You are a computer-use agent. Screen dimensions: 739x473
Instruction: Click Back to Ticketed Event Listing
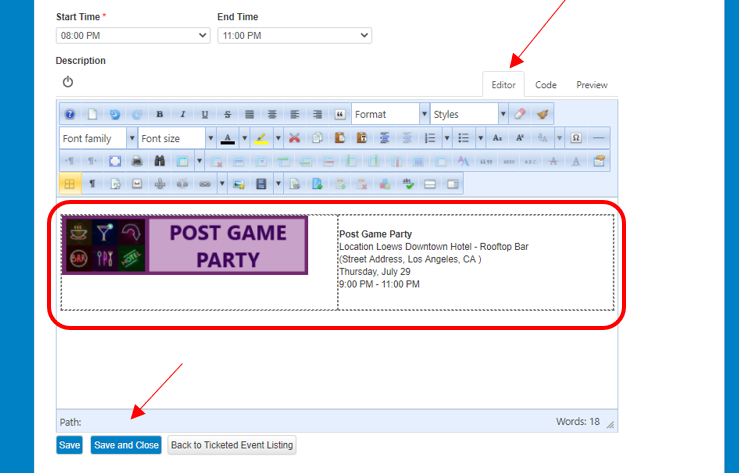click(231, 445)
